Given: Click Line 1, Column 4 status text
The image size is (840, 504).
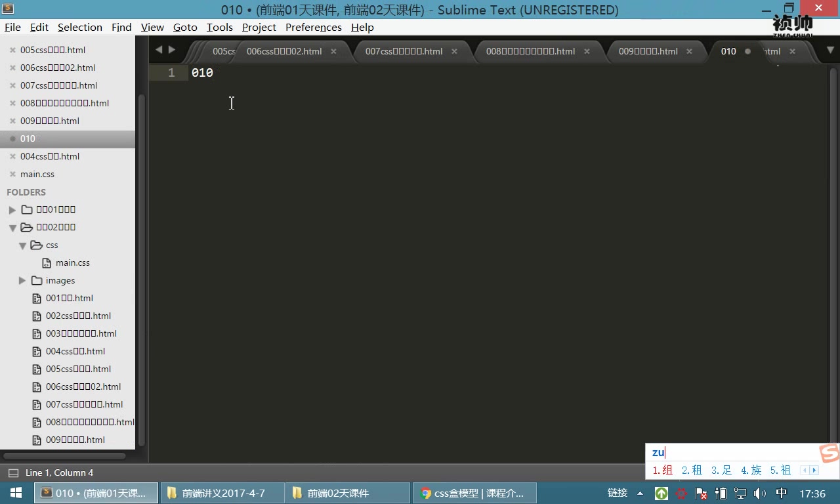Looking at the screenshot, I should click(x=60, y=472).
